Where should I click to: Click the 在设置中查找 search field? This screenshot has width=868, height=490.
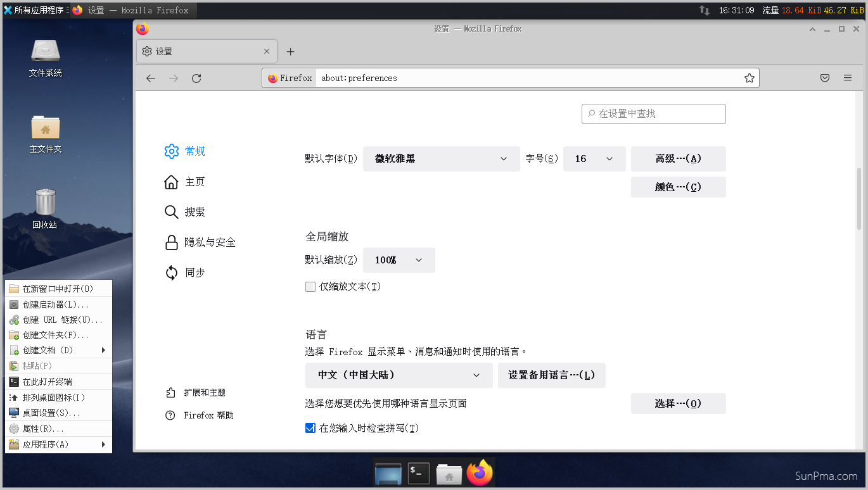(653, 113)
